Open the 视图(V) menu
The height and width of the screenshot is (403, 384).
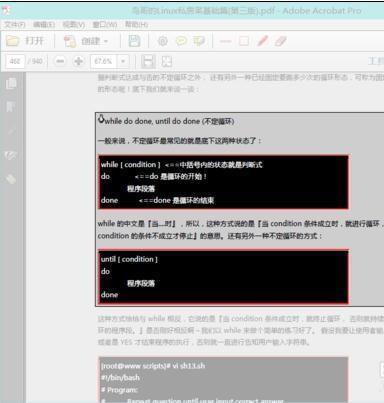tap(74, 25)
